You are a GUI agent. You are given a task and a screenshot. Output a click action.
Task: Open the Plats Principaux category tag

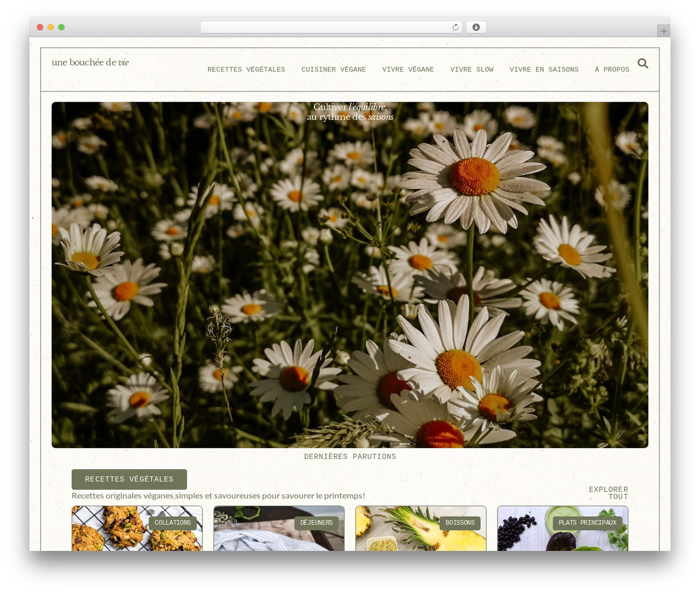587,523
